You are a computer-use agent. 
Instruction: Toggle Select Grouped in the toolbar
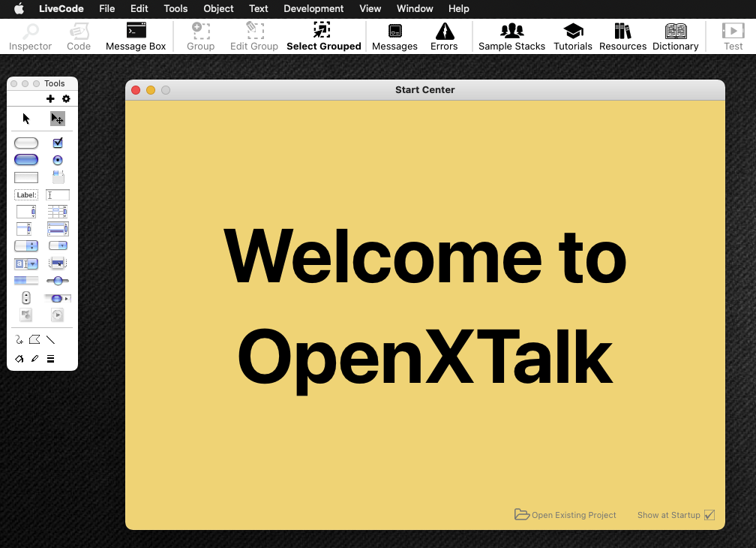(x=323, y=37)
